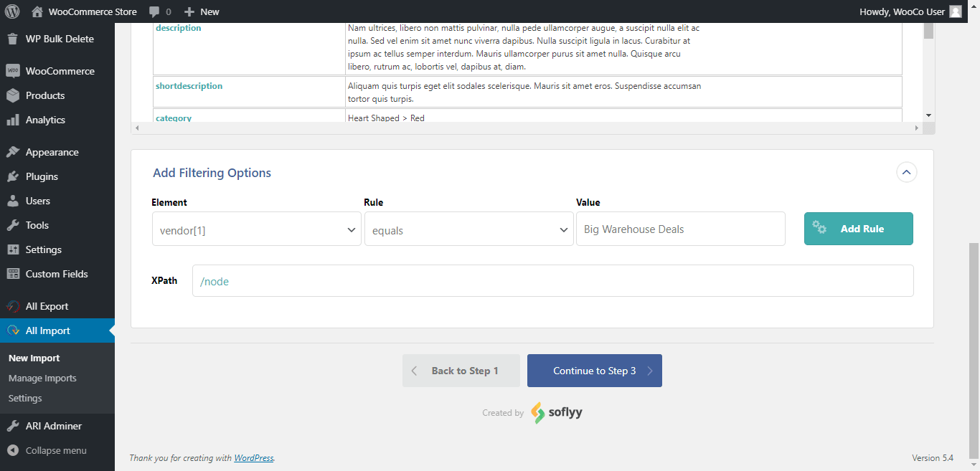Collapse the Add Filtering Options panel

(x=907, y=172)
